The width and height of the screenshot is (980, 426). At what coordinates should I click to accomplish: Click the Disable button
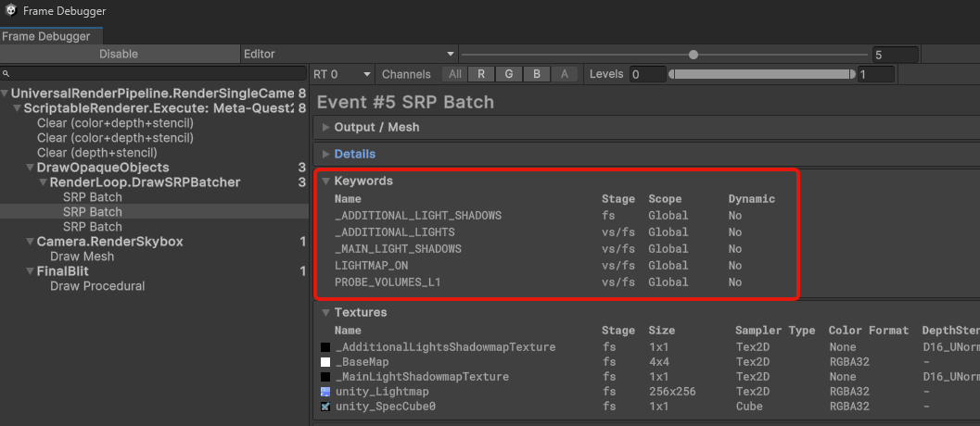point(119,54)
